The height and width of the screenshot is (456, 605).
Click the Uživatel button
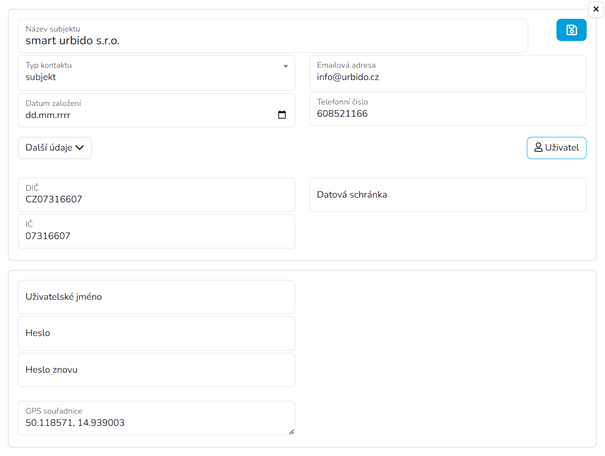556,148
